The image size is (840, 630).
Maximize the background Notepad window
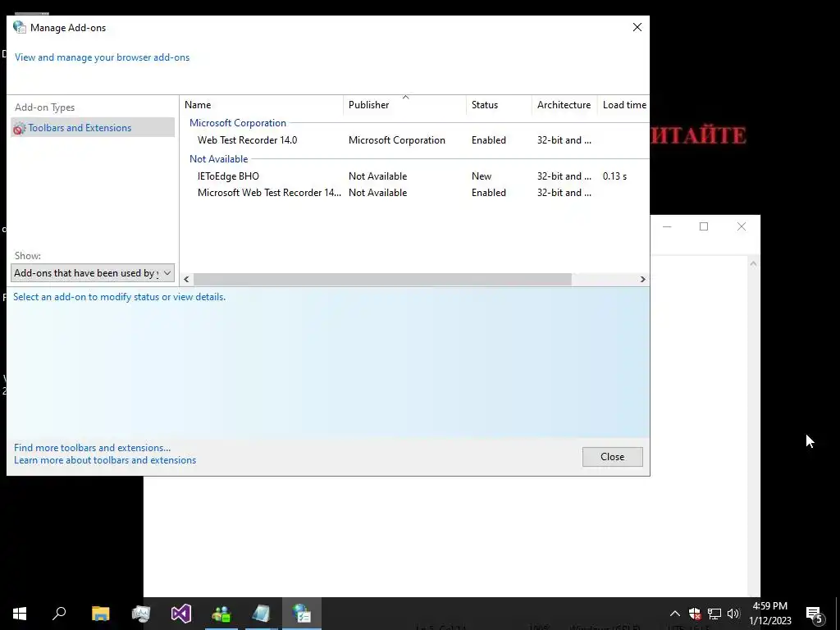704,226
